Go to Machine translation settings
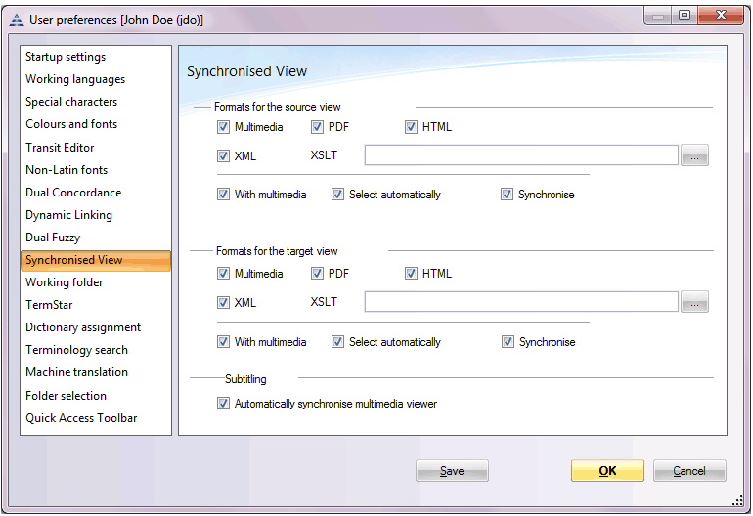The width and height of the screenshot is (753, 516). coord(76,372)
